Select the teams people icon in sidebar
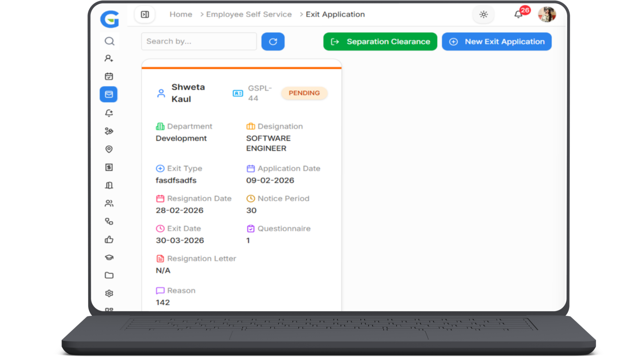The image size is (644, 362). tap(109, 203)
